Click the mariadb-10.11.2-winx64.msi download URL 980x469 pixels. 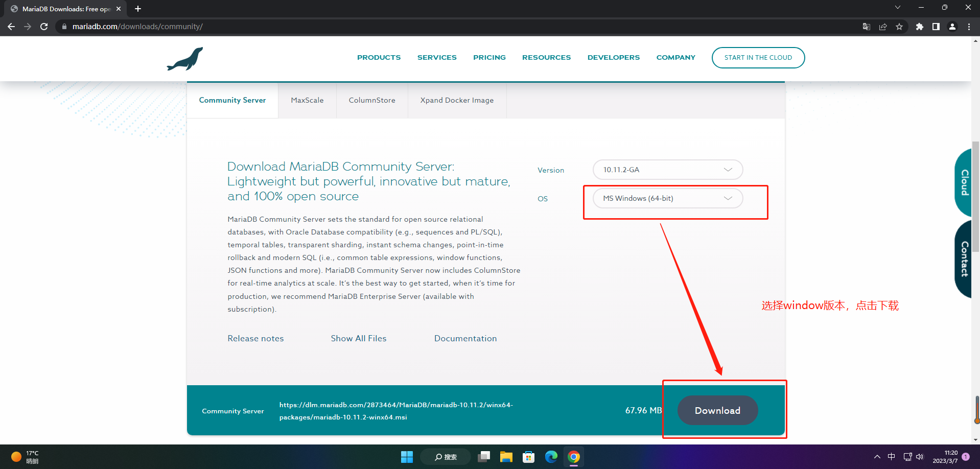396,411
